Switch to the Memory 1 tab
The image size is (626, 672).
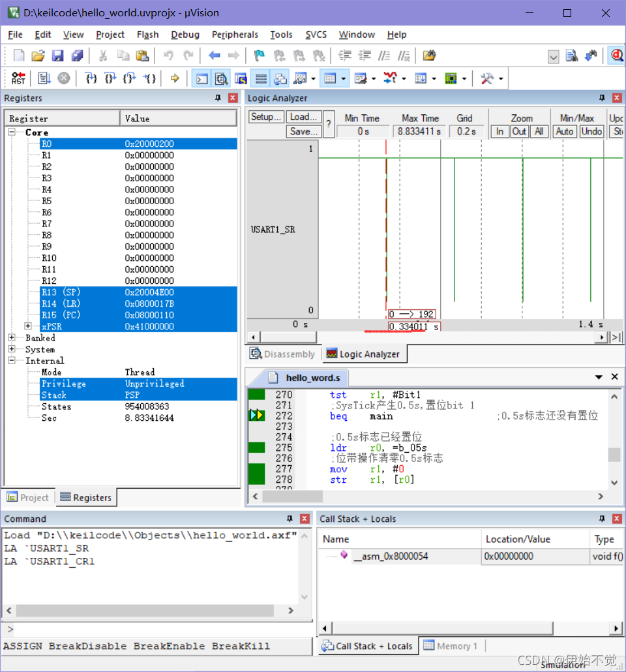pos(451,646)
